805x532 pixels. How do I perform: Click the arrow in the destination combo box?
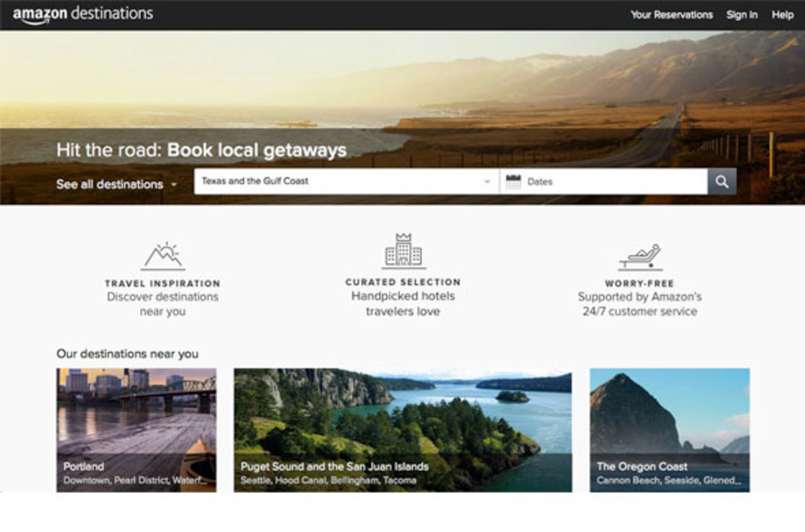pyautogui.click(x=488, y=182)
